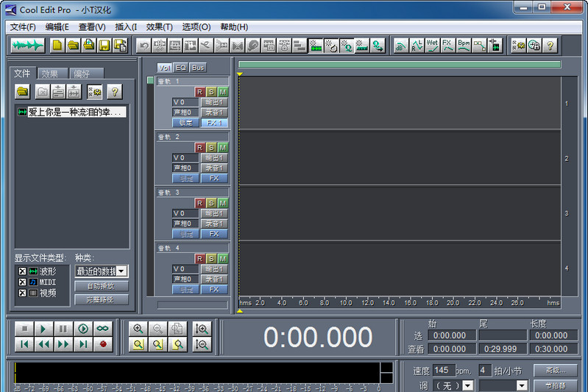The image size is (588, 392).
Task: Zoom out vertically icon
Action: coord(202,344)
